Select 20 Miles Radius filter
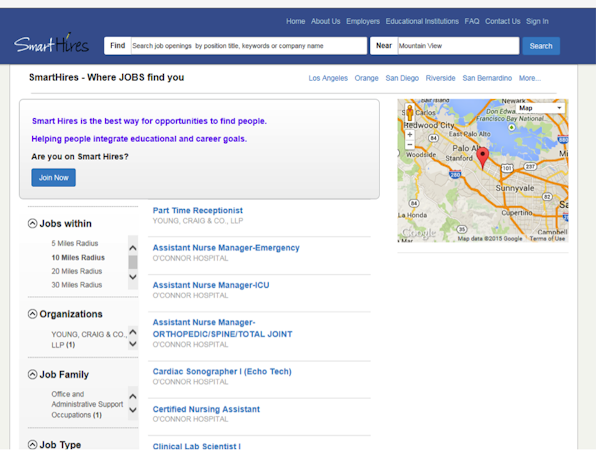 pyautogui.click(x=77, y=271)
